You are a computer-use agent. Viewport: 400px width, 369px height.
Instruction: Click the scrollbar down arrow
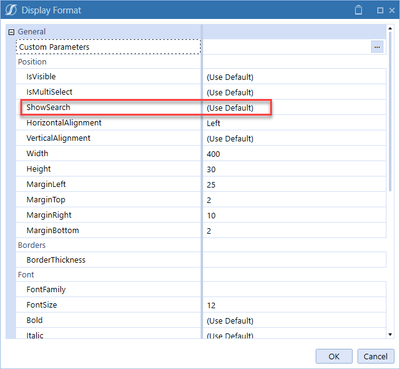(x=390, y=335)
